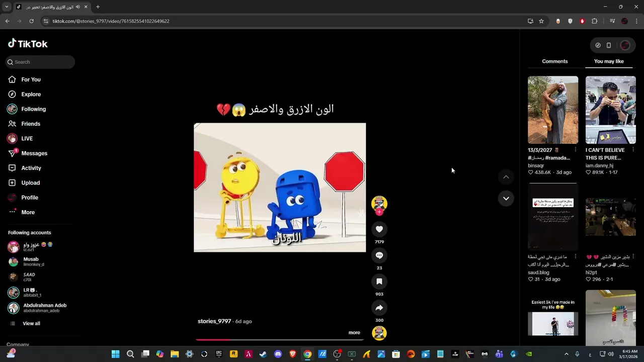644x362 pixels.
Task: View all following accounts
Action: click(x=31, y=323)
